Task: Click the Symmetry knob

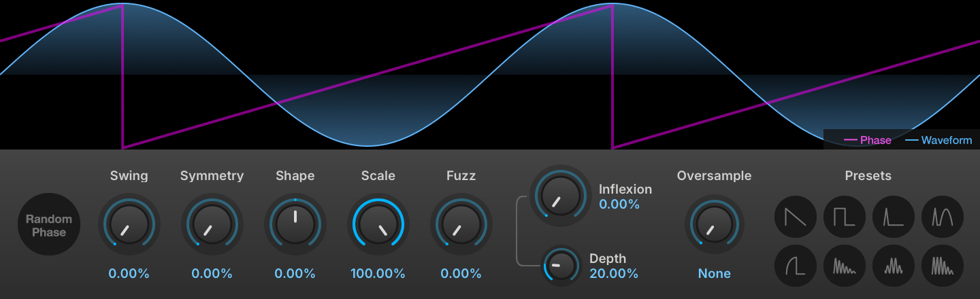Action: [212, 224]
